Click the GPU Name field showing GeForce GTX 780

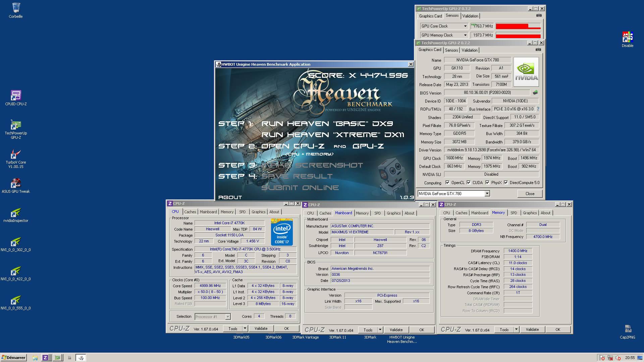coord(478,60)
